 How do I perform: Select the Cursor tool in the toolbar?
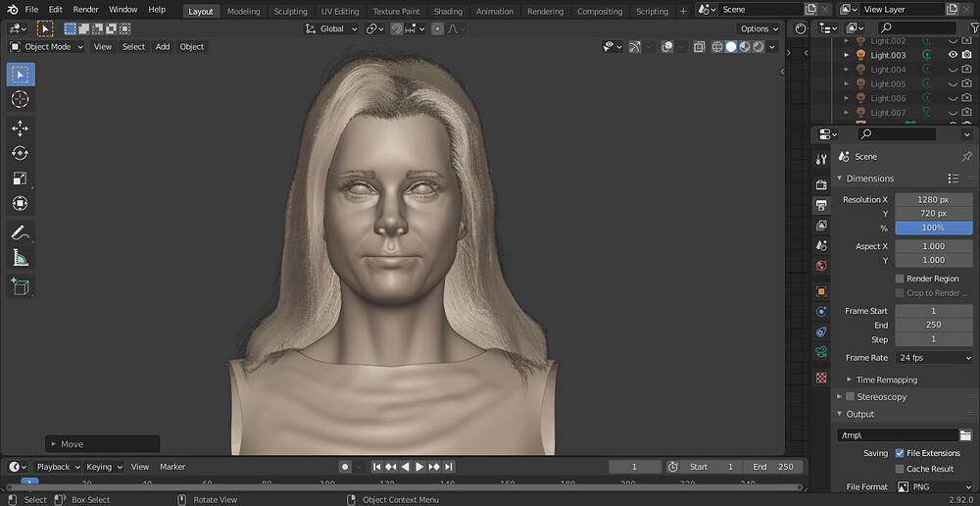[x=21, y=100]
